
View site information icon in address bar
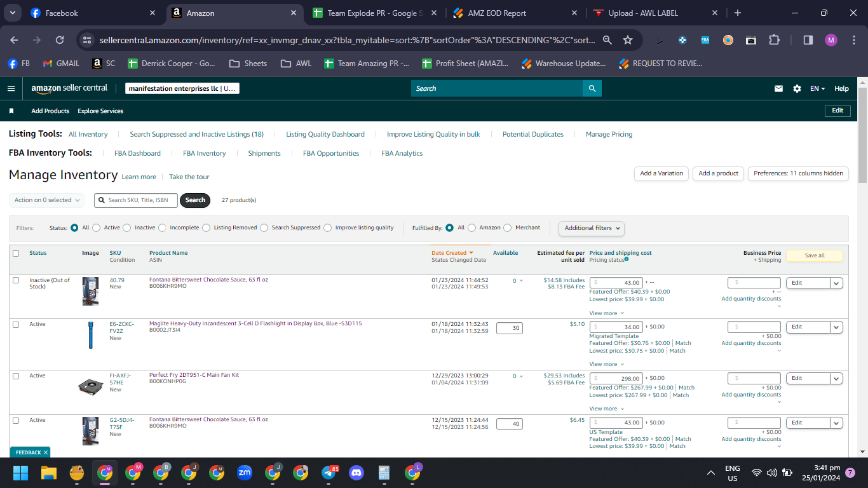tap(87, 40)
